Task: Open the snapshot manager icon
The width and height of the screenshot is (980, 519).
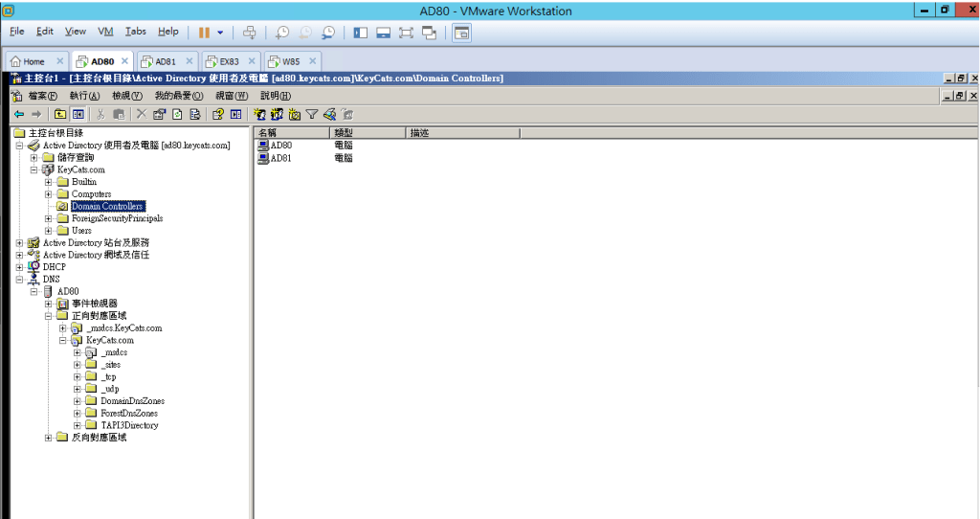Action: 328,32
